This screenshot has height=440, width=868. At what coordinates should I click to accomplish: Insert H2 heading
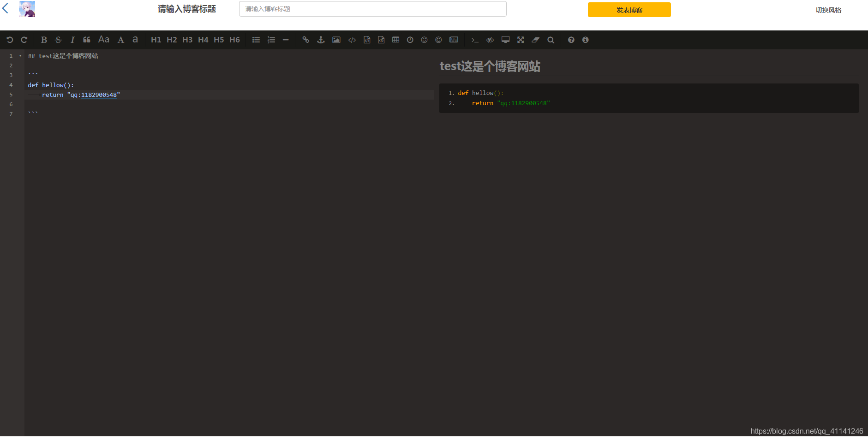[172, 40]
